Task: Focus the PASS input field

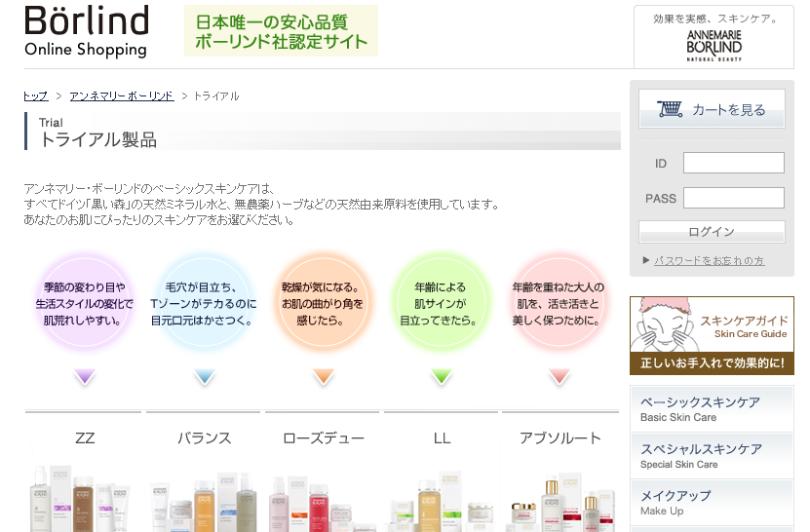Action: (x=734, y=198)
